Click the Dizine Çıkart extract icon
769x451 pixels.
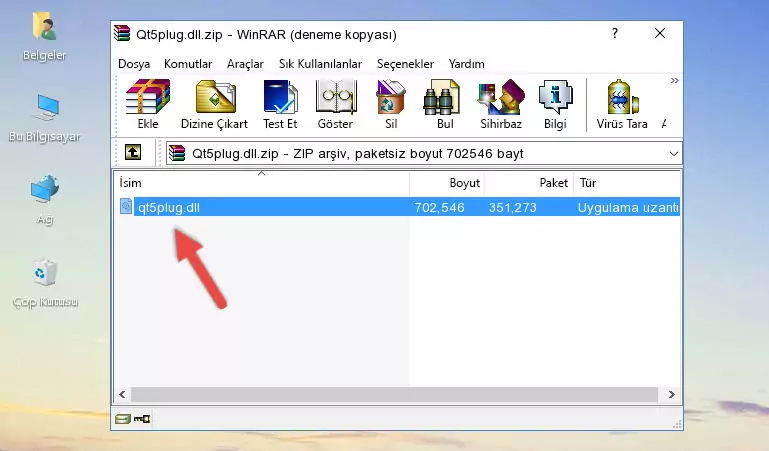(x=214, y=104)
